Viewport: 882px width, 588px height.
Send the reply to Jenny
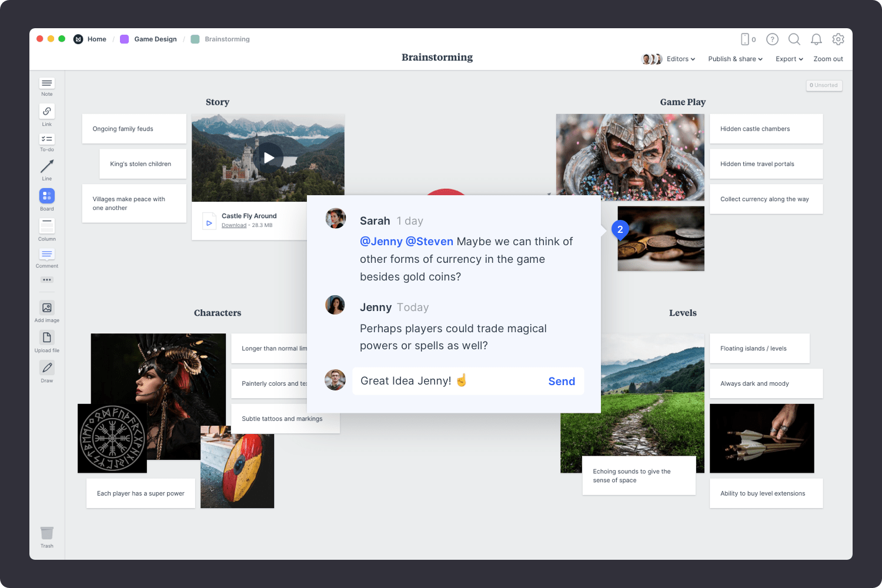click(561, 381)
